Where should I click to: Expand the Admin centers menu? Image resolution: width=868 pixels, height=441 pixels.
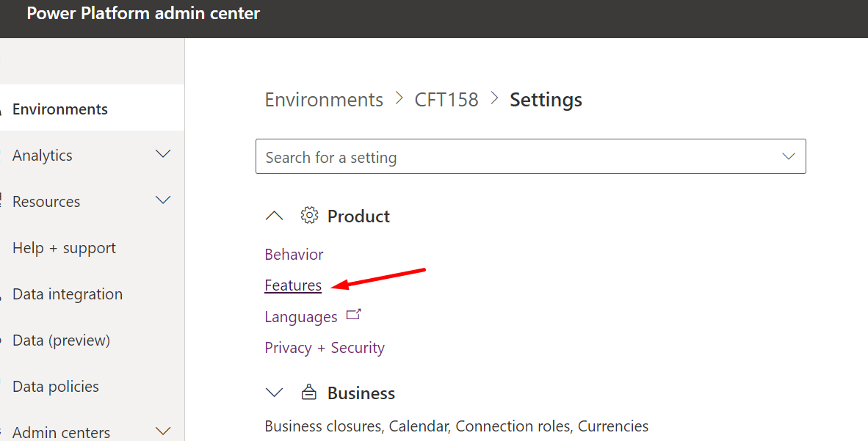162,430
